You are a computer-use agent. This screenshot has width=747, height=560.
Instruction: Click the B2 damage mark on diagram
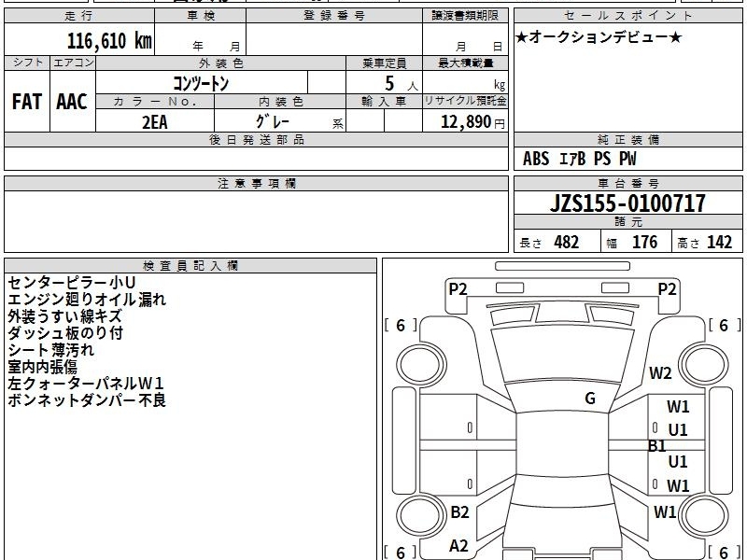click(x=459, y=511)
